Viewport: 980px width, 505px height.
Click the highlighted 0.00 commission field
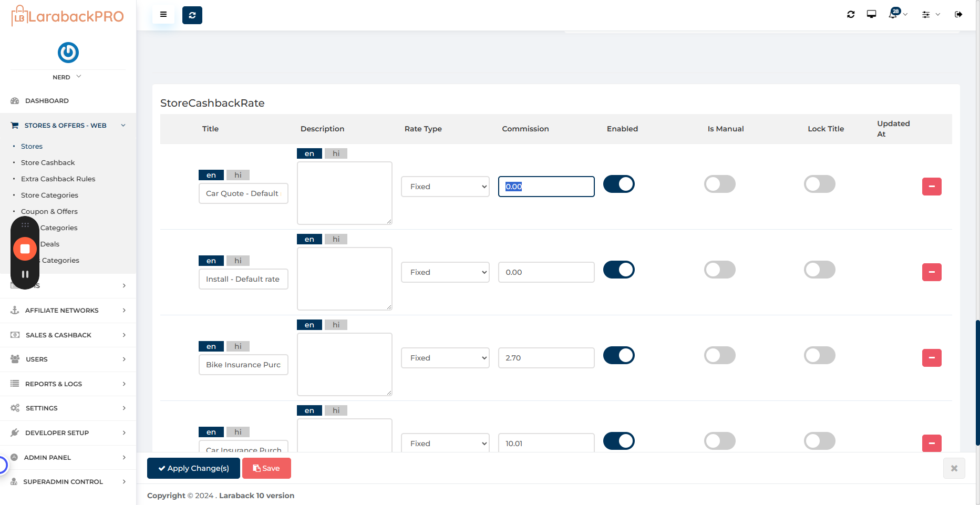click(x=546, y=187)
